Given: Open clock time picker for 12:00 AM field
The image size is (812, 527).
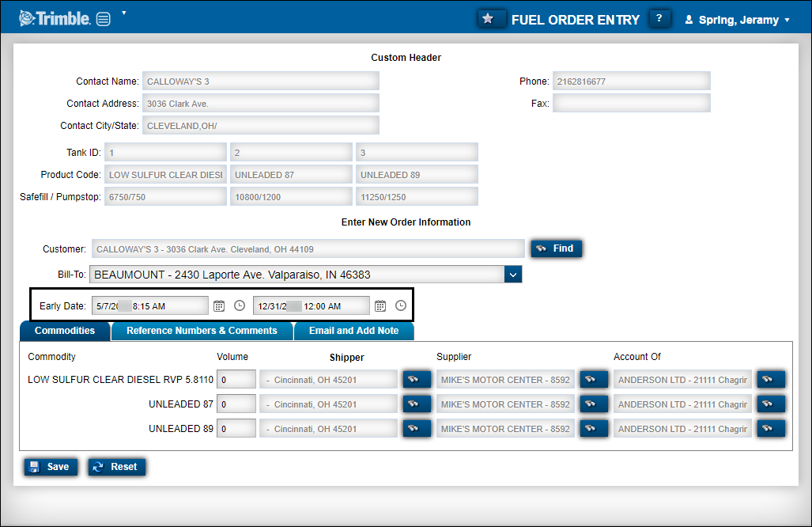Looking at the screenshot, I should [401, 305].
